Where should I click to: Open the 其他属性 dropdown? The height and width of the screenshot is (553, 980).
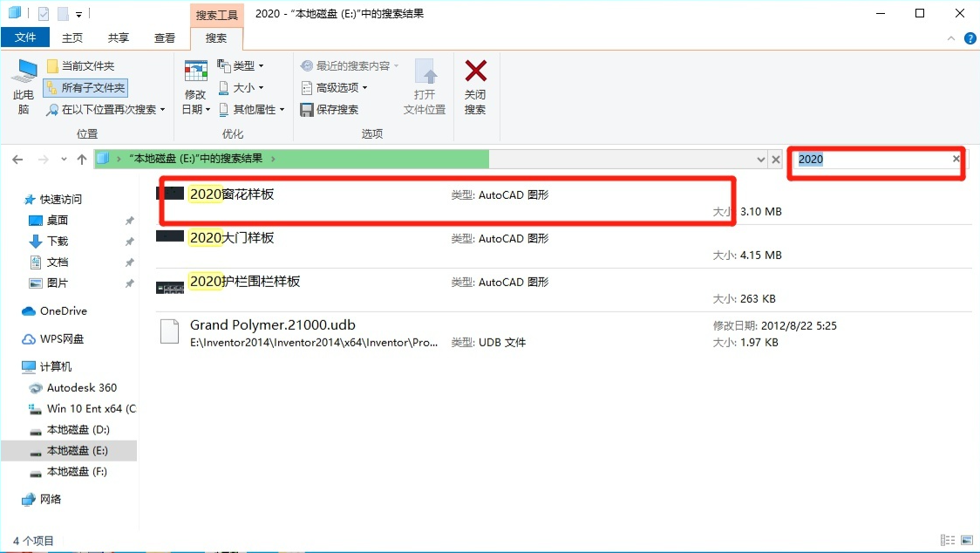253,110
